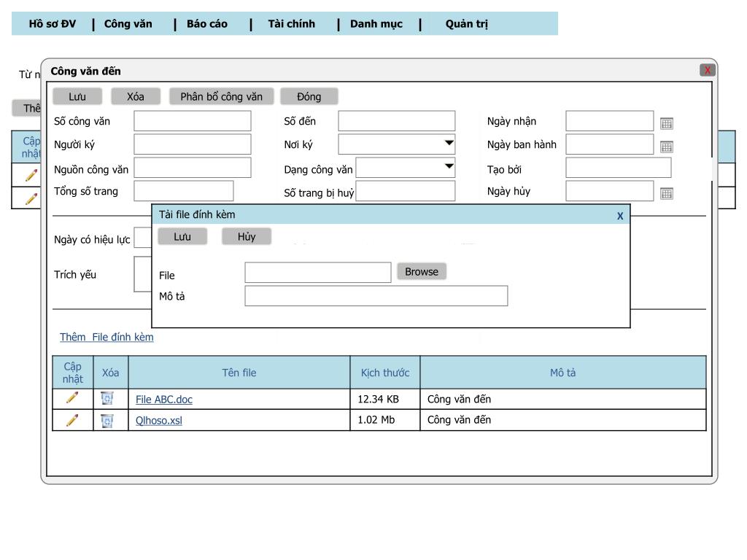
Task: Click the Mô tả column header
Action: point(563,373)
